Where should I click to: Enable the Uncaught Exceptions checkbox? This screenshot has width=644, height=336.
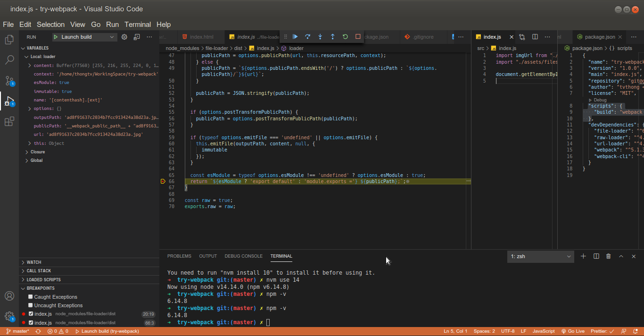point(31,305)
